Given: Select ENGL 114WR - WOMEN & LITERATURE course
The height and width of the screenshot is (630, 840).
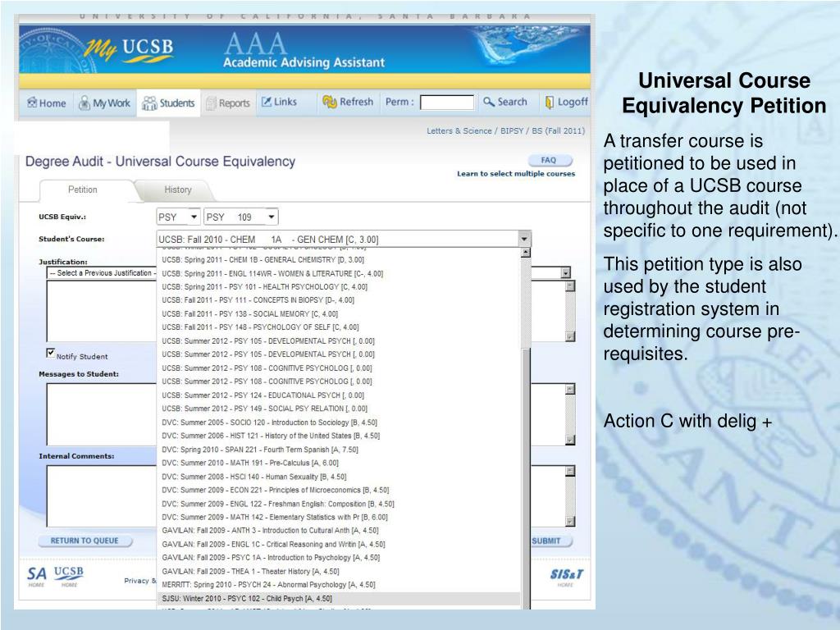Looking at the screenshot, I should [339, 273].
